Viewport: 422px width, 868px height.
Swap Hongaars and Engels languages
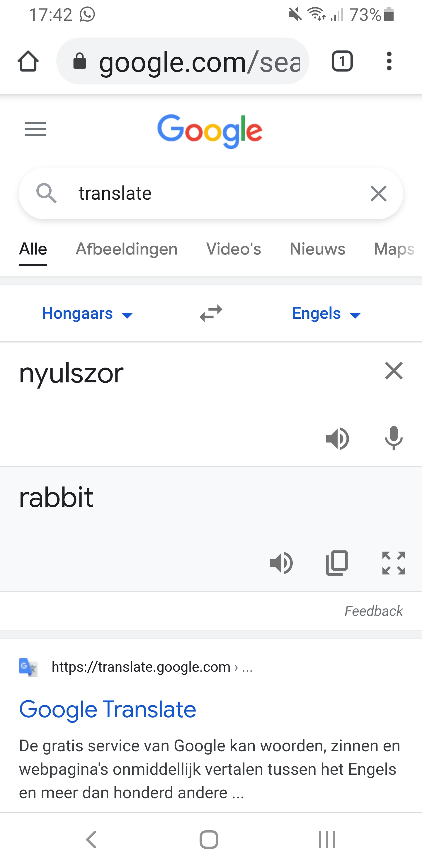point(211,313)
